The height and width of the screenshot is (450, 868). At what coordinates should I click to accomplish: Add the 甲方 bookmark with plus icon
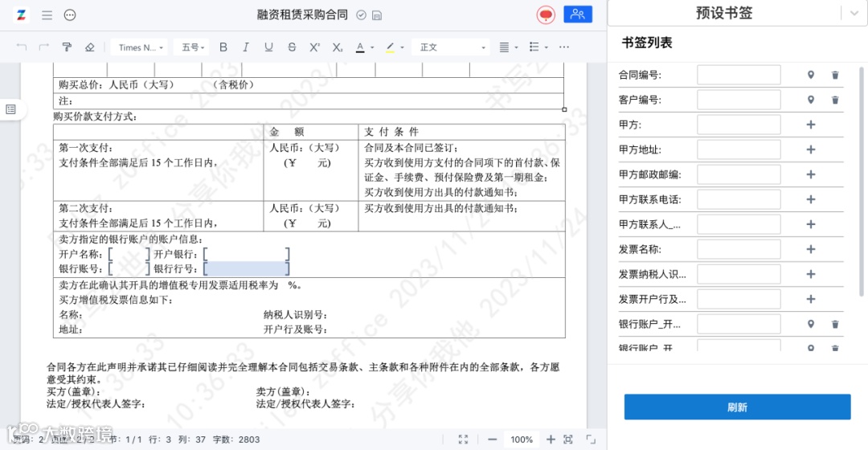pyautogui.click(x=810, y=125)
